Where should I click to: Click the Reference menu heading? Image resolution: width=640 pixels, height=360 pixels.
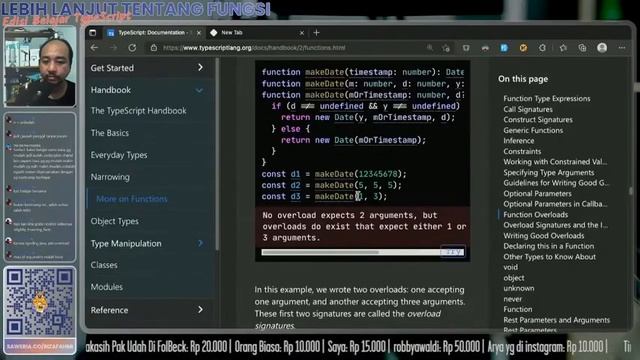[109, 310]
